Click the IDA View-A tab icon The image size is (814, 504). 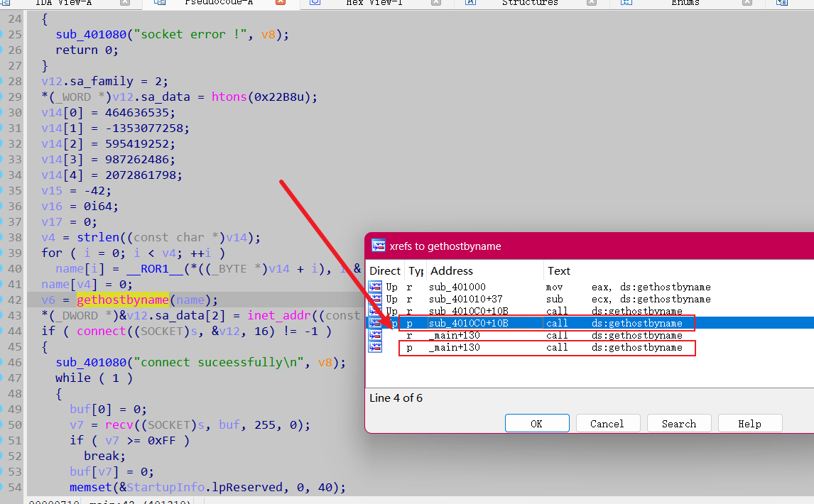pos(5,3)
